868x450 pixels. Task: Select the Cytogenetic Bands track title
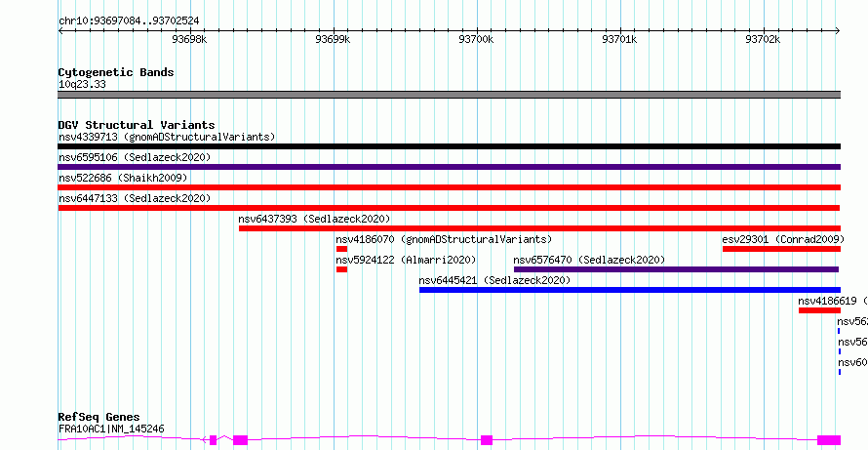pyautogui.click(x=116, y=72)
